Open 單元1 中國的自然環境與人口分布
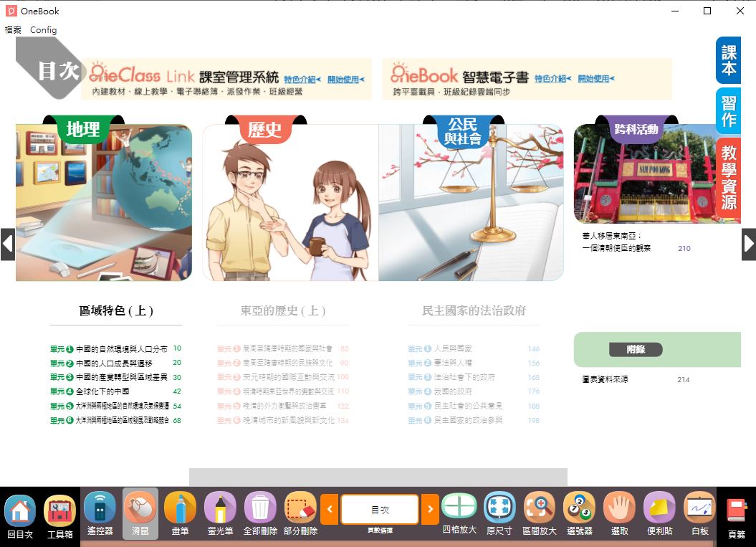 115,348
